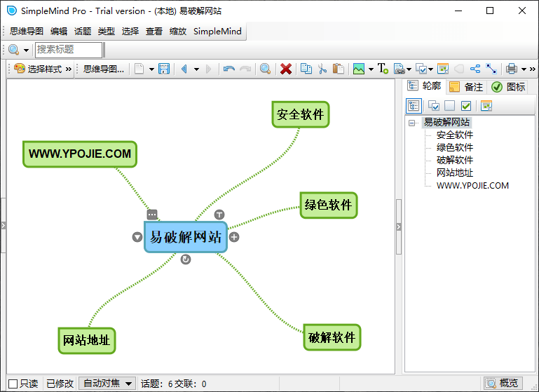
Task: Select the 安全软件 topic node on canvas
Action: click(301, 114)
